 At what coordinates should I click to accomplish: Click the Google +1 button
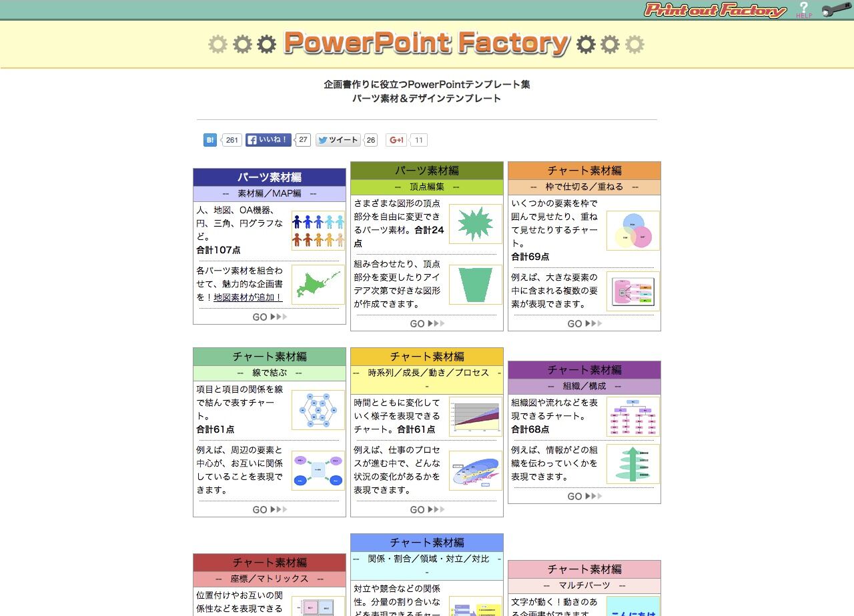coord(396,140)
